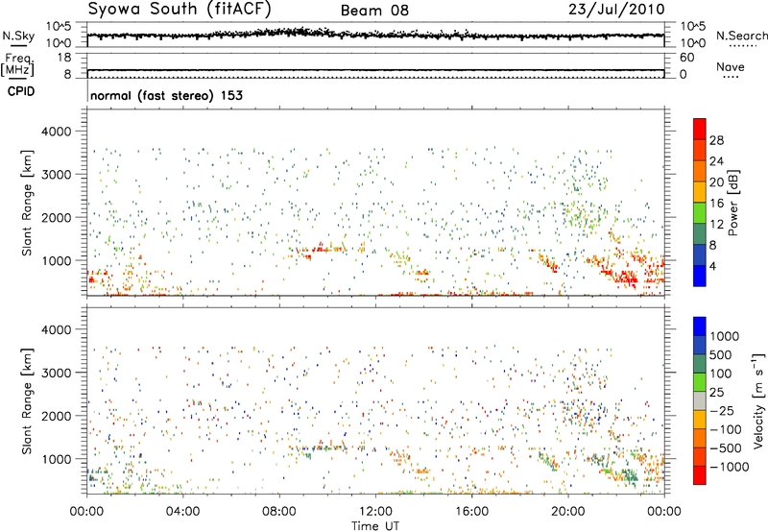Image resolution: width=768 pixels, height=532 pixels.
Task: Click the 'Power [dB]' color bar label
Action: coord(732,203)
